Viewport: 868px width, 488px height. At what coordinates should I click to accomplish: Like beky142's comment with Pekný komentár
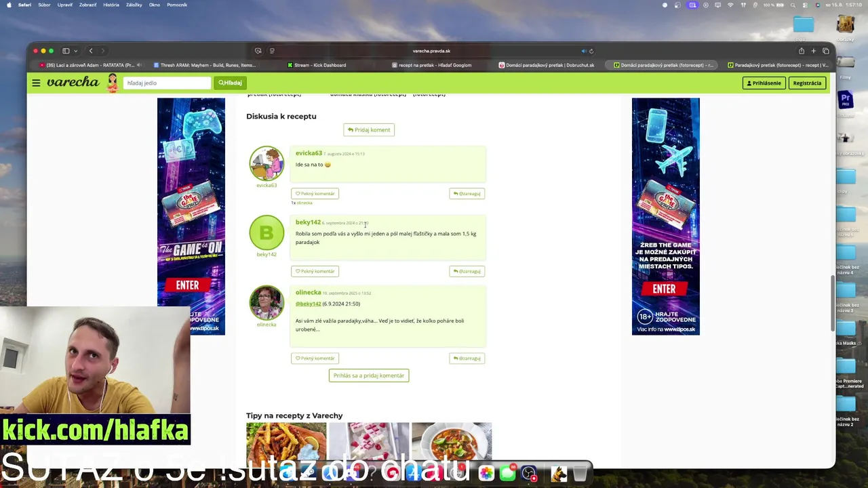pyautogui.click(x=315, y=271)
